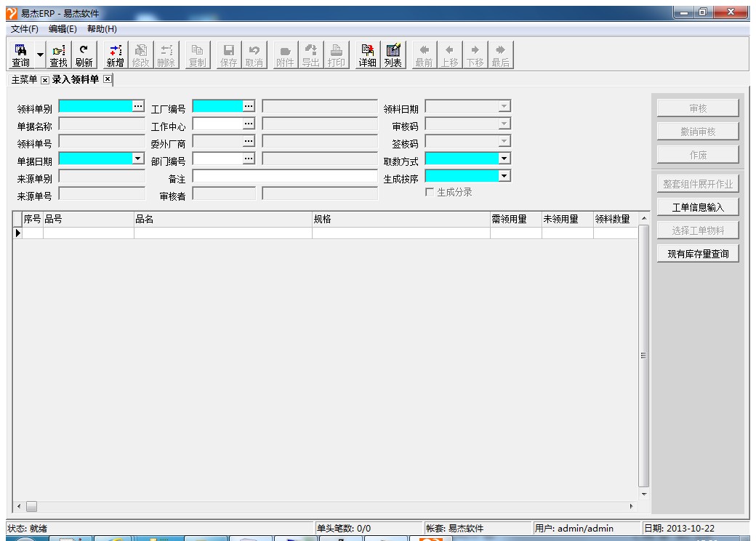Close the 录入领料单 tab with its X
Viewport: 756px width, 541px height.
coord(108,79)
